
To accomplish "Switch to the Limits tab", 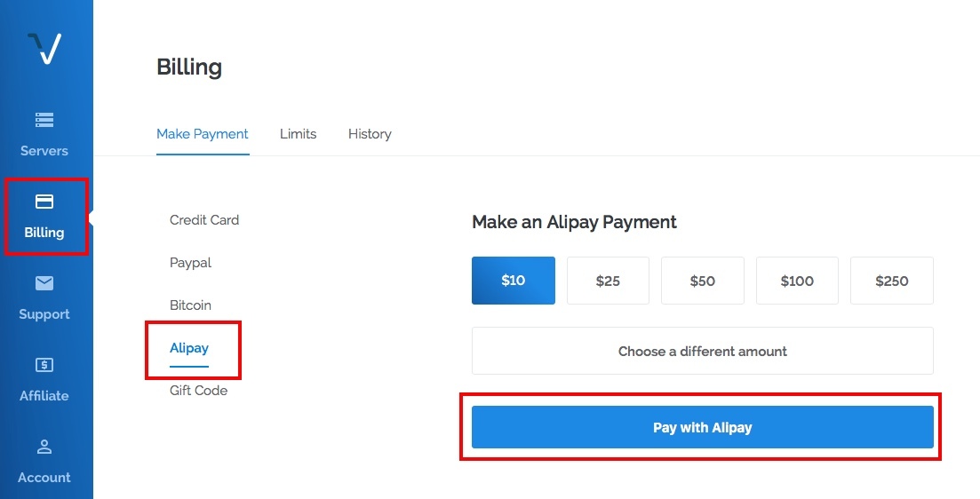I will (x=299, y=134).
